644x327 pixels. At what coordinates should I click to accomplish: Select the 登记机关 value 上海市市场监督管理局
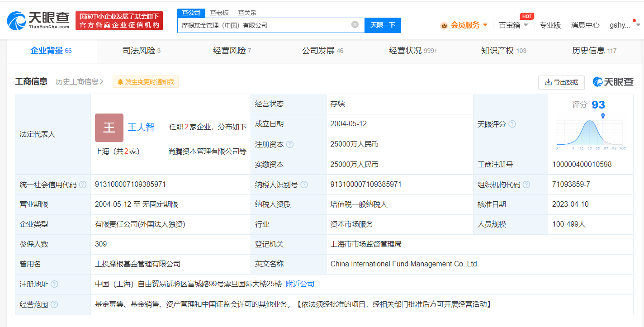tap(366, 244)
